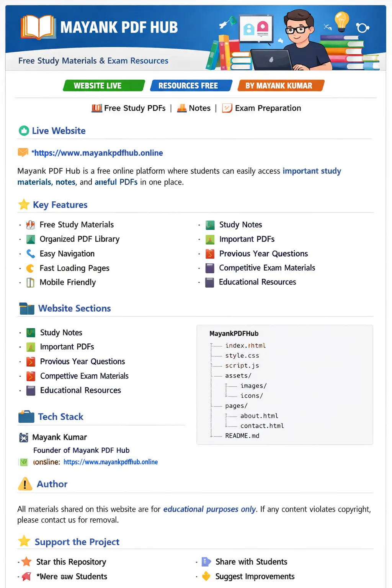
Task: Click the Founder of Mayank PDF Hub text
Action: click(x=81, y=450)
